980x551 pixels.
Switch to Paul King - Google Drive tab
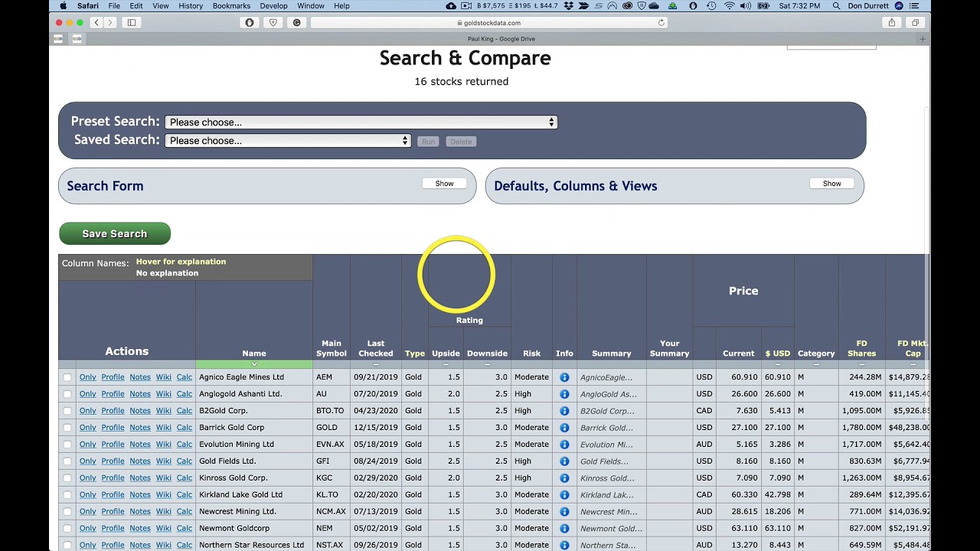point(501,39)
